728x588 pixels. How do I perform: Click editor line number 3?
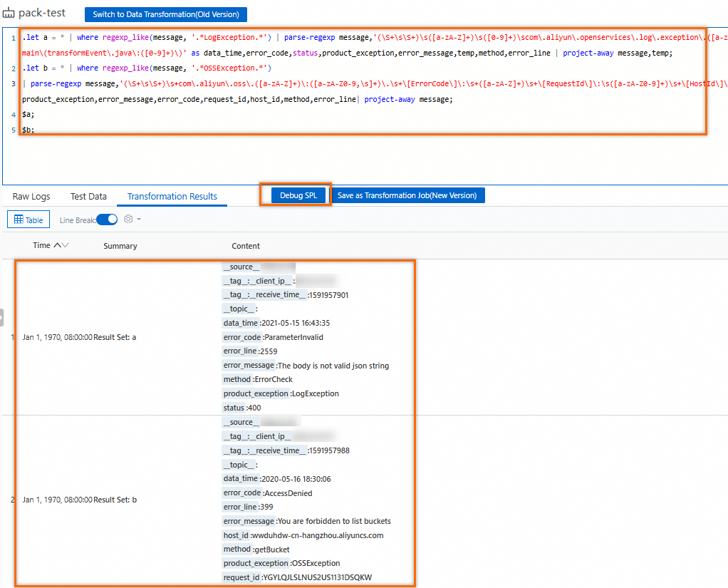click(x=14, y=83)
